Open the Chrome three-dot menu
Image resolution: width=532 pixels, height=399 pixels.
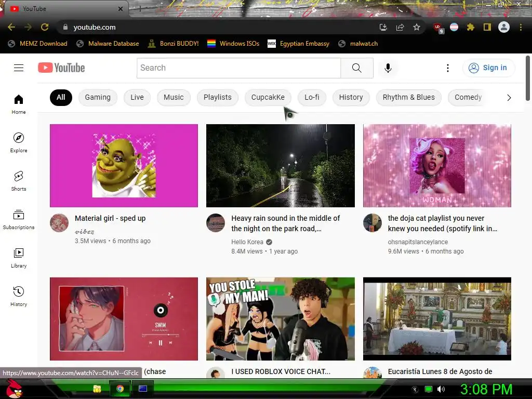(x=521, y=27)
